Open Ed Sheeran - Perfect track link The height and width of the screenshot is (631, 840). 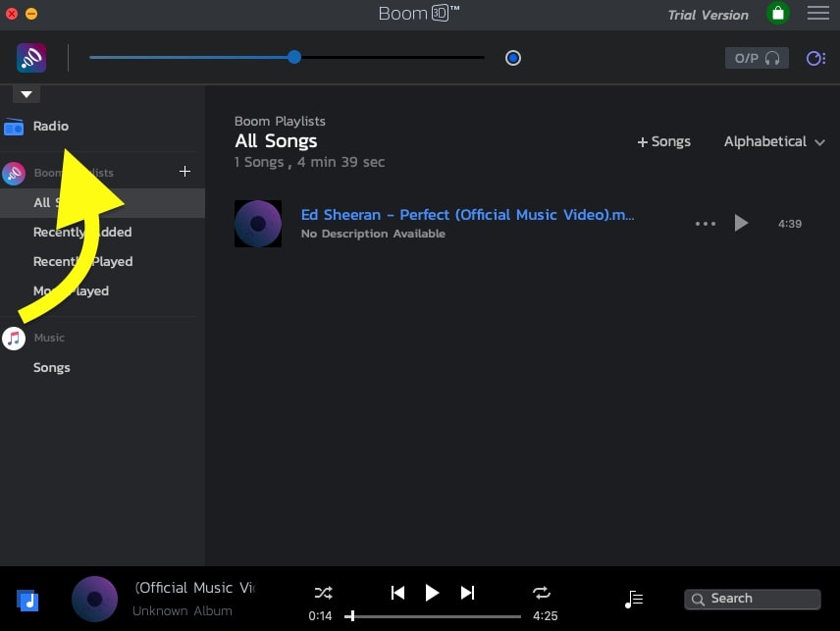pos(466,214)
